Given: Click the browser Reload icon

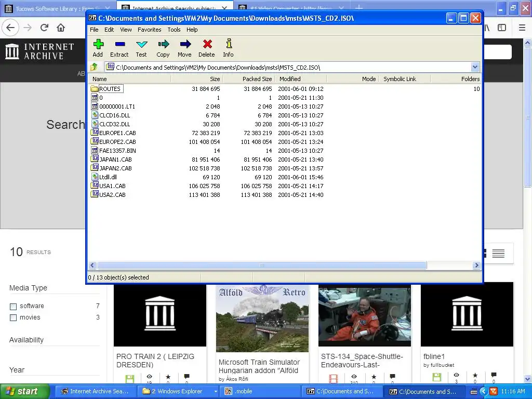Looking at the screenshot, I should tap(44, 28).
